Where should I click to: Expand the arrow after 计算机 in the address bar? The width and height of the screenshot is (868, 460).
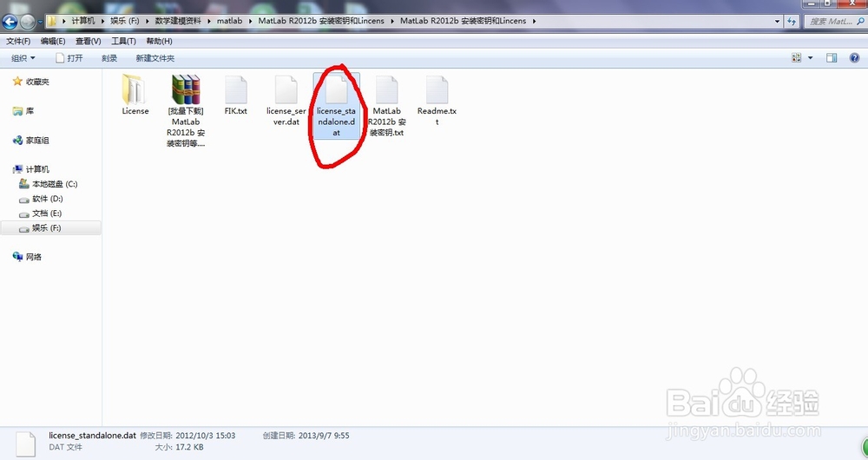click(102, 21)
